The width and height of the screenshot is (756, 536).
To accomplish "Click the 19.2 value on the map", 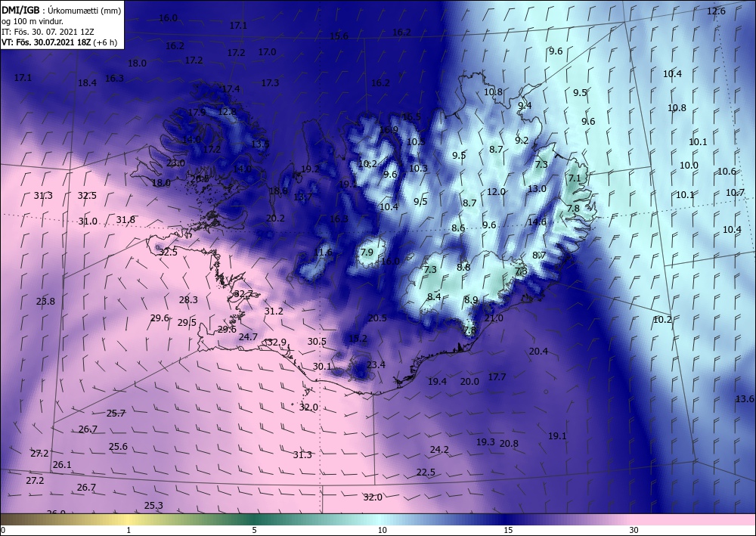I will (x=310, y=169).
